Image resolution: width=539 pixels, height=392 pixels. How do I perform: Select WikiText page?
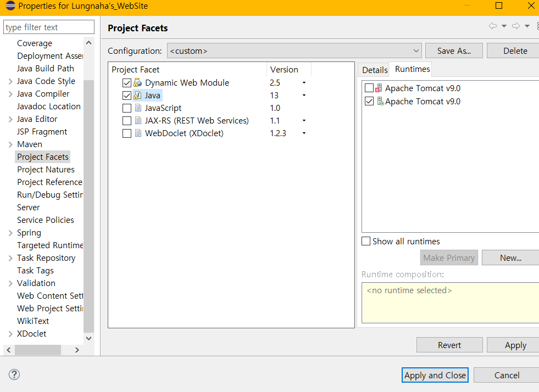click(x=33, y=321)
